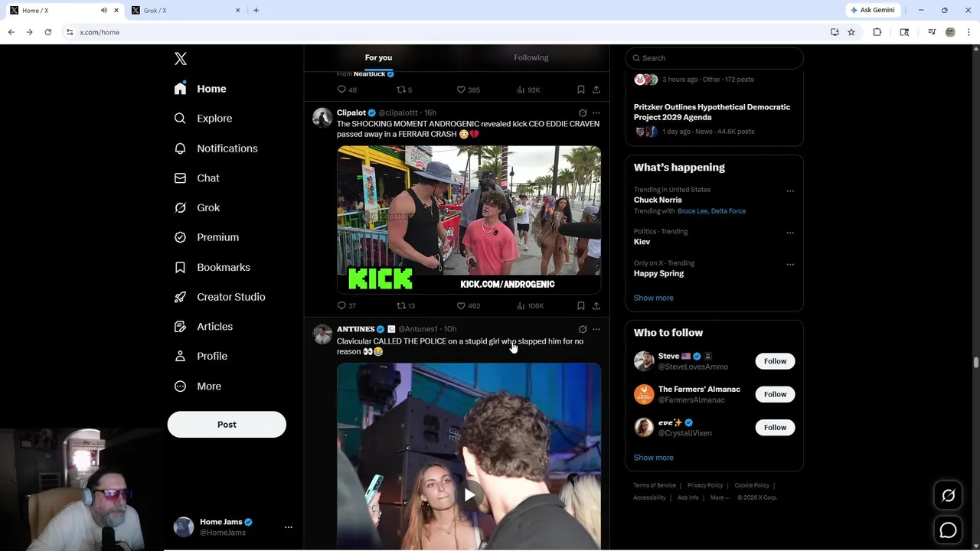980x551 pixels.
Task: Bookmark this page with the star icon
Action: tap(851, 32)
